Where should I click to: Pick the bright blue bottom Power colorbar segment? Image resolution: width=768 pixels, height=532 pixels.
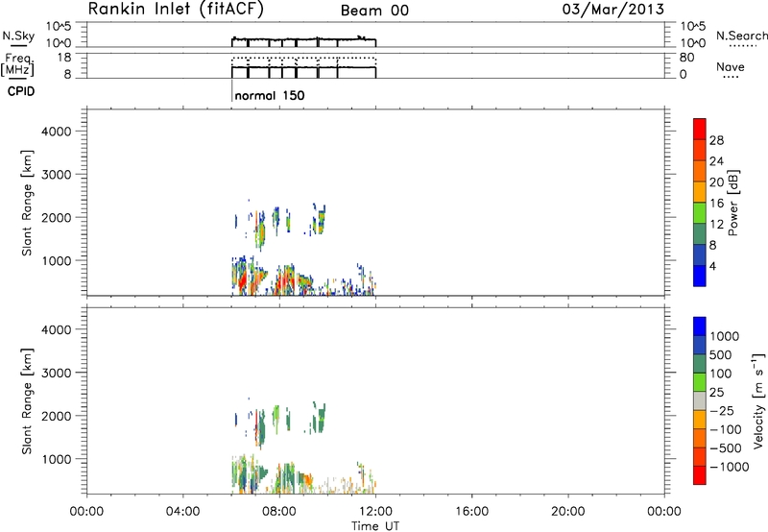pyautogui.click(x=700, y=276)
